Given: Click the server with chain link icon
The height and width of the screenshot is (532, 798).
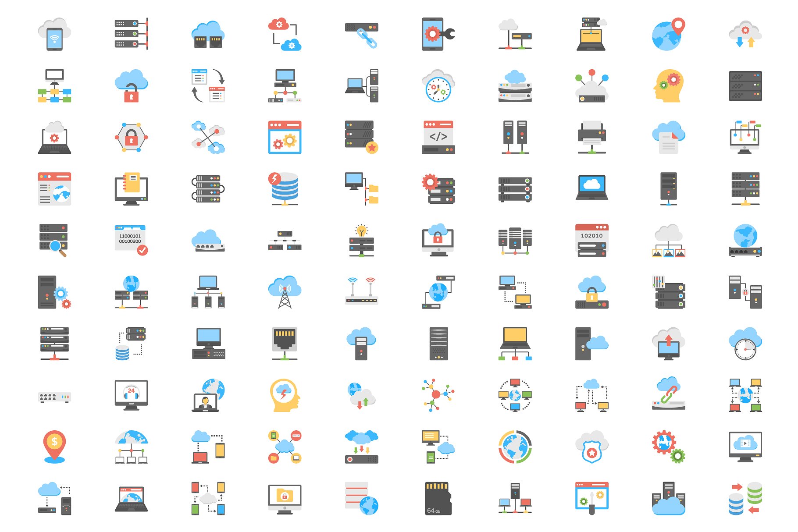Looking at the screenshot, I should 362,35.
